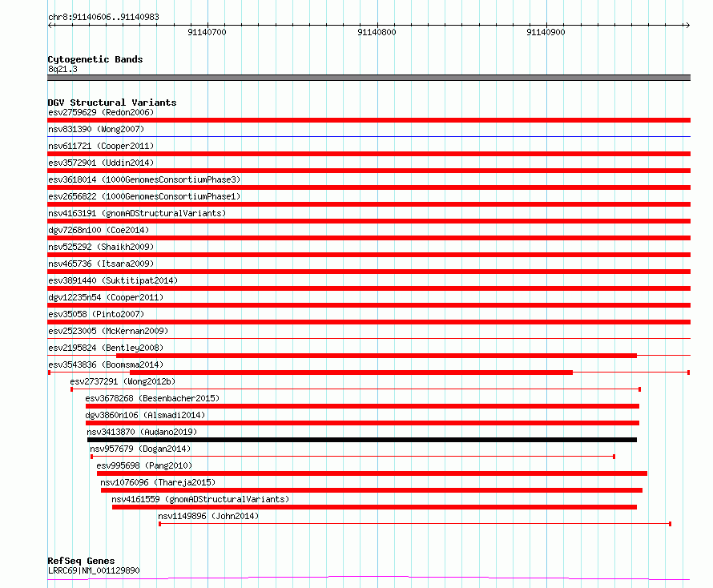Open esv3543836 (Boomsma2014) variant label
This screenshot has height=588, width=713.
point(106,364)
